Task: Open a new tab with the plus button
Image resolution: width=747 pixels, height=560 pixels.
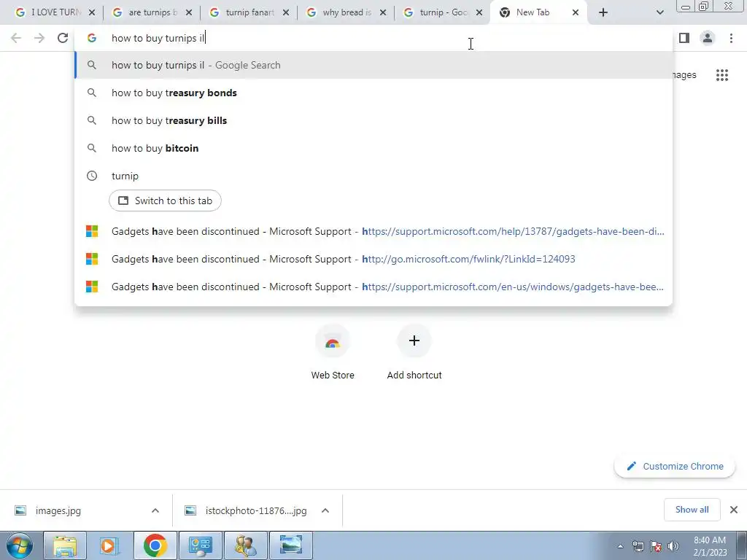Action: pos(603,12)
